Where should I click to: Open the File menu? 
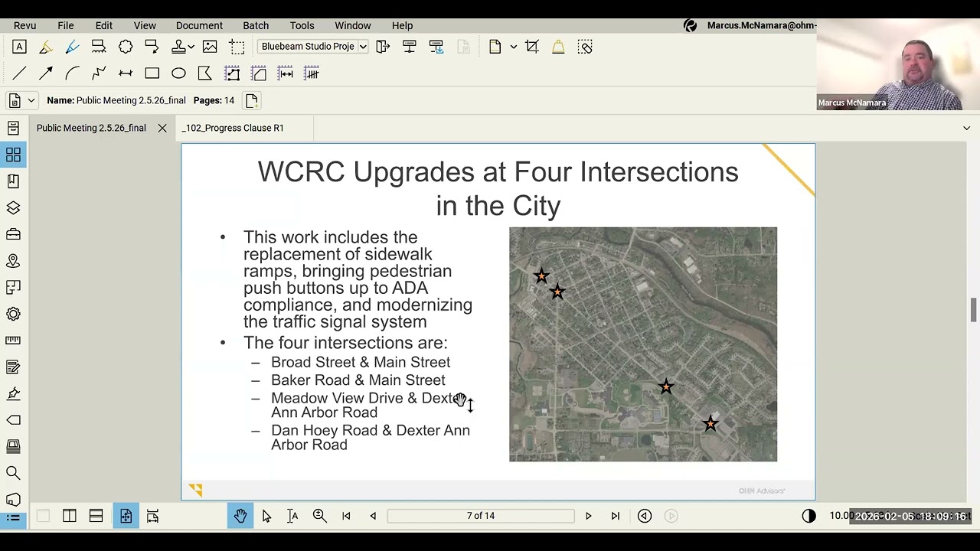(66, 25)
